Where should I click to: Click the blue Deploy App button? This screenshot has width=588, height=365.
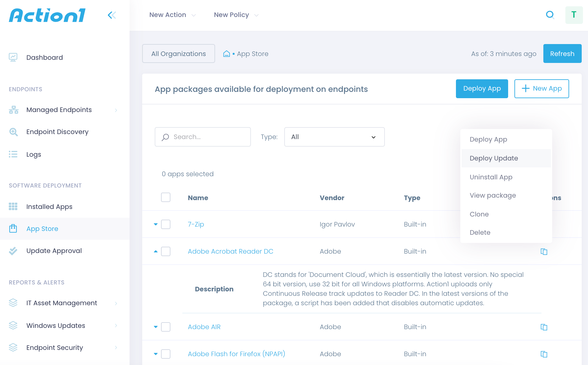coord(482,89)
